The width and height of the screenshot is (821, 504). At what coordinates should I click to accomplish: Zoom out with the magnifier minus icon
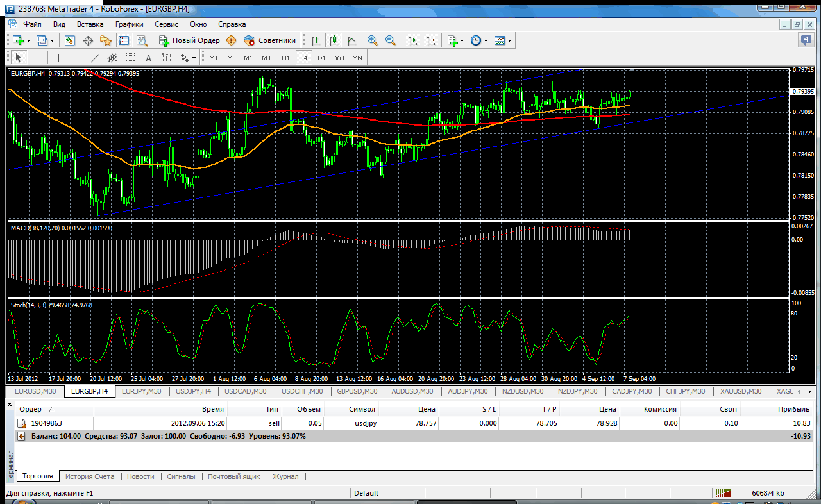pos(390,40)
